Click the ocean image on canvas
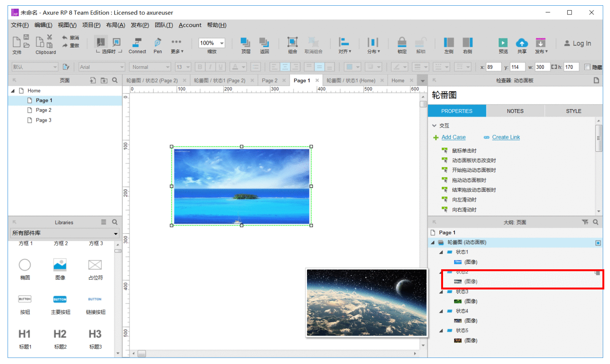This screenshot has width=610, height=364. [x=241, y=186]
